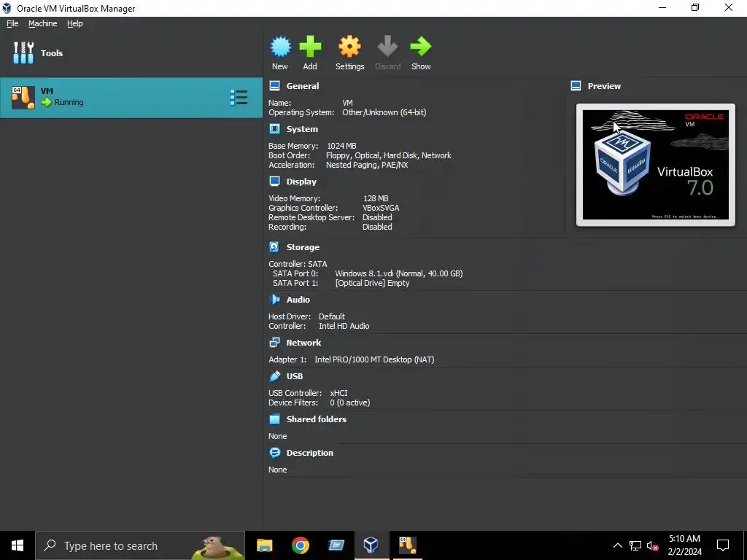Open the File menu
The height and width of the screenshot is (560, 747).
click(x=12, y=23)
